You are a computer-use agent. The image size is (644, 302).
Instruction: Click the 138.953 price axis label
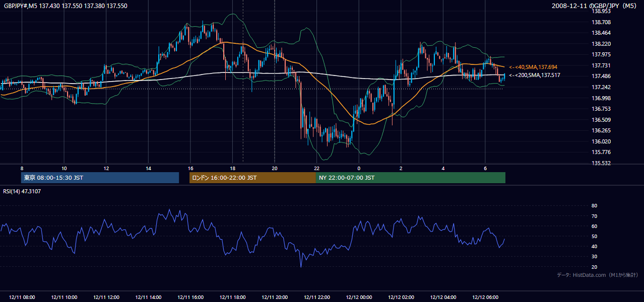click(601, 11)
